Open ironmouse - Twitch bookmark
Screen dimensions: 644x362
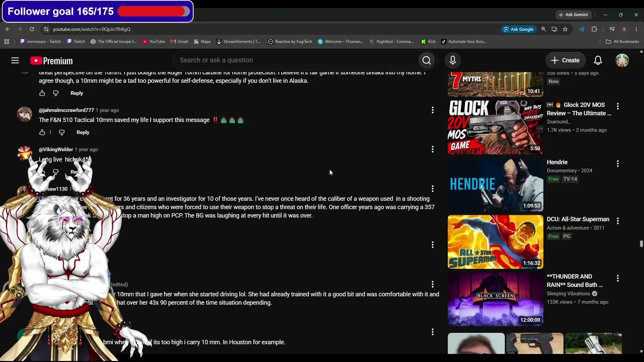tap(40, 42)
